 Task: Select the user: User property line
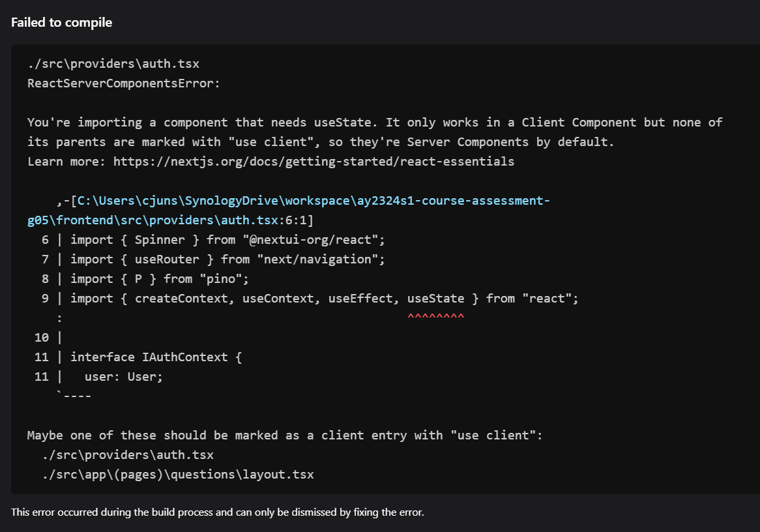click(x=124, y=376)
